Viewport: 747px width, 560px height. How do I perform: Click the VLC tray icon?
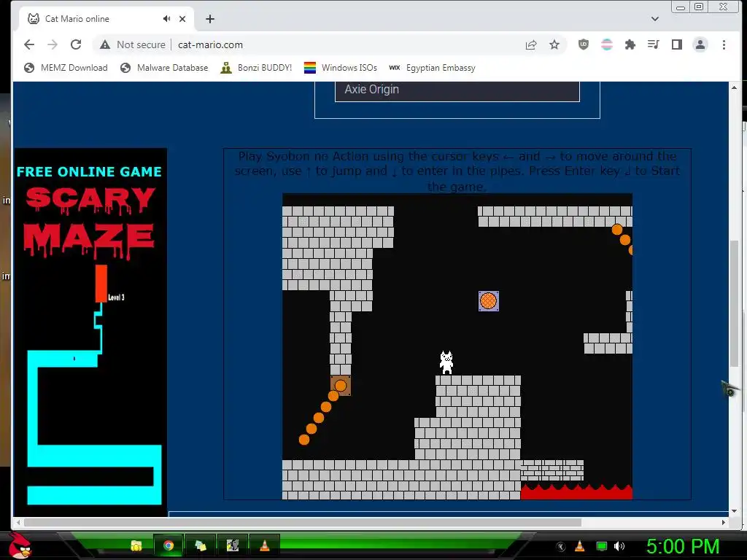(x=580, y=546)
